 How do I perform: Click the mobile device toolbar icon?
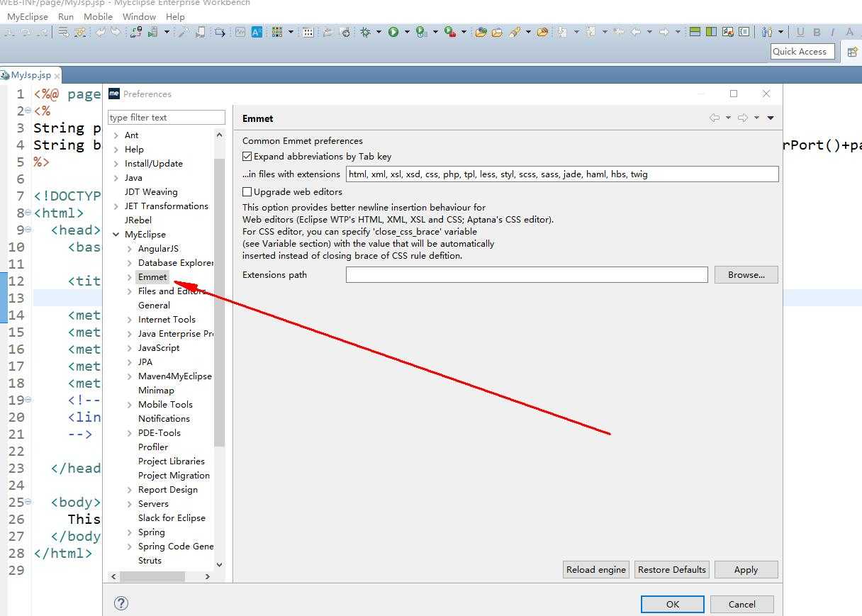(x=201, y=32)
